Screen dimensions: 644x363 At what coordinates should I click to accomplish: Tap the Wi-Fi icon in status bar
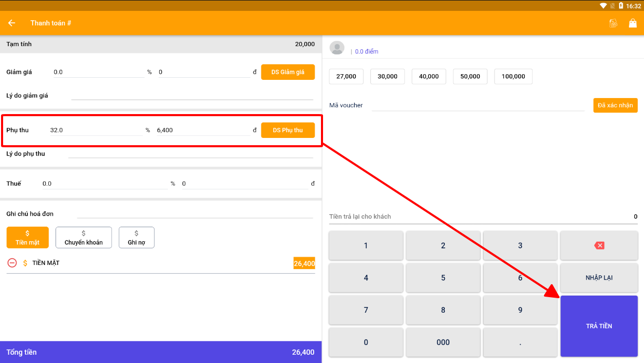click(603, 6)
